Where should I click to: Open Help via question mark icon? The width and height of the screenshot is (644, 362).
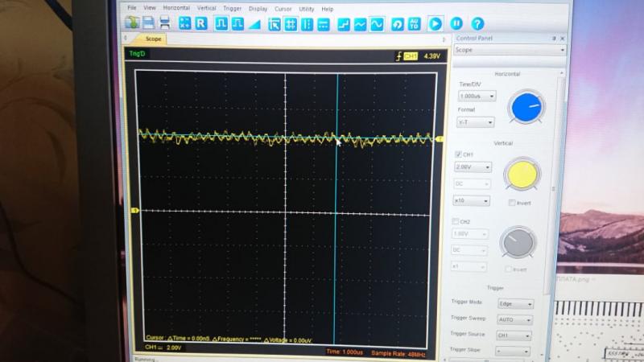point(477,24)
